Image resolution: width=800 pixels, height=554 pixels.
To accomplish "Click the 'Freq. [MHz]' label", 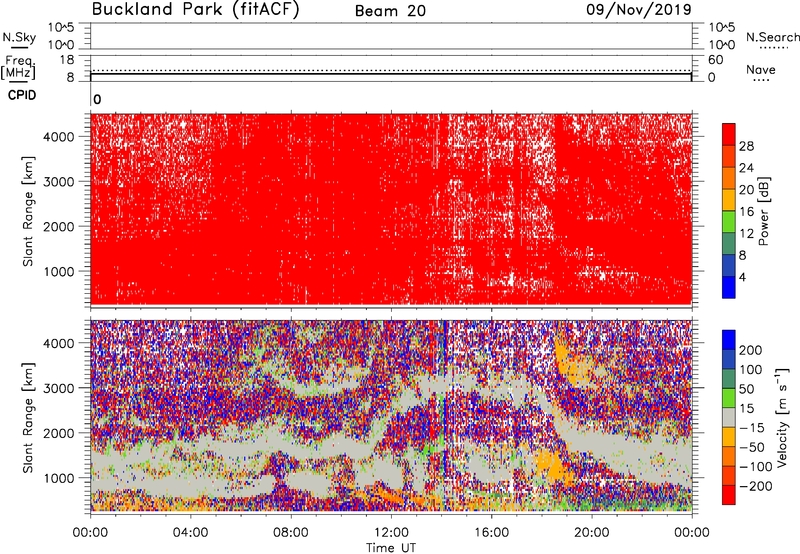I will (x=18, y=67).
